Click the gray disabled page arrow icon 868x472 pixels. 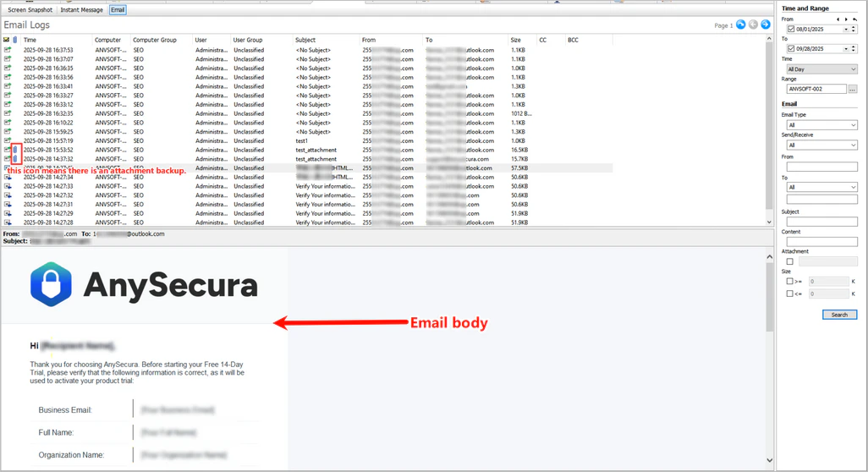[x=753, y=25]
